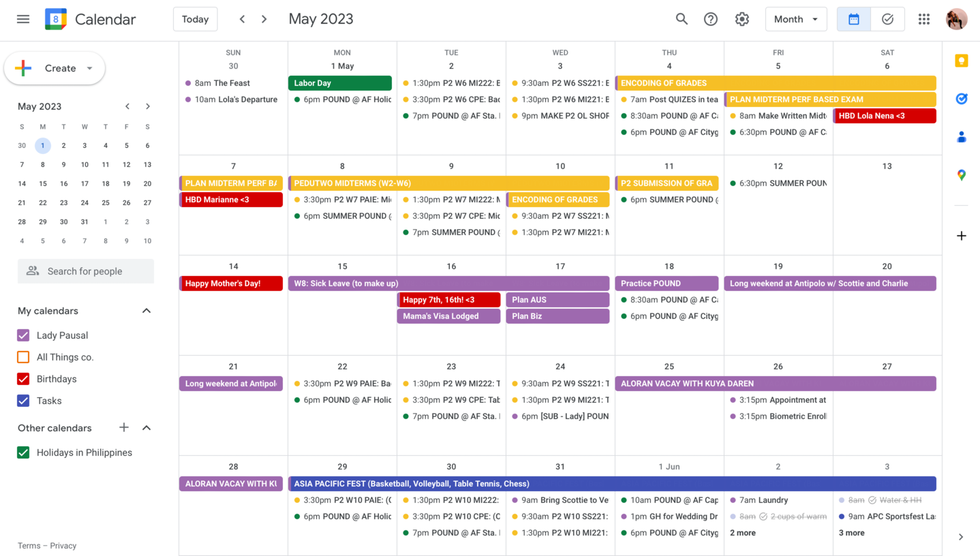The height and width of the screenshot is (556, 980).
Task: Open the Privacy link
Action: [63, 546]
